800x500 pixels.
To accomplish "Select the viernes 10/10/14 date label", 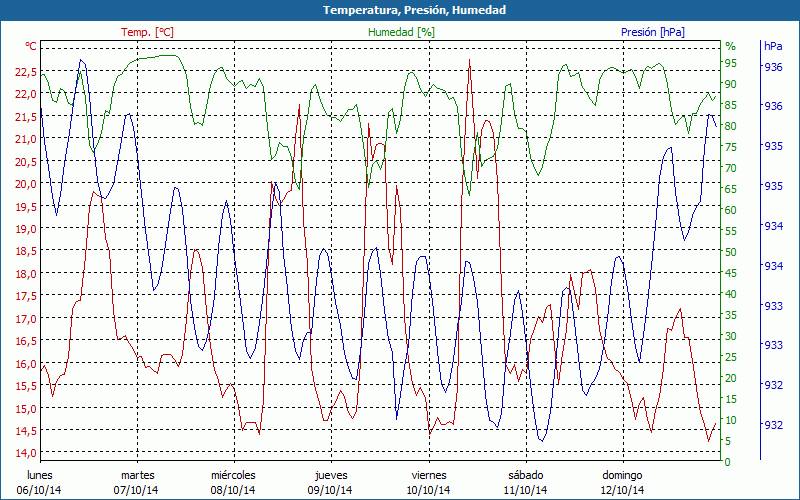I will [428, 482].
